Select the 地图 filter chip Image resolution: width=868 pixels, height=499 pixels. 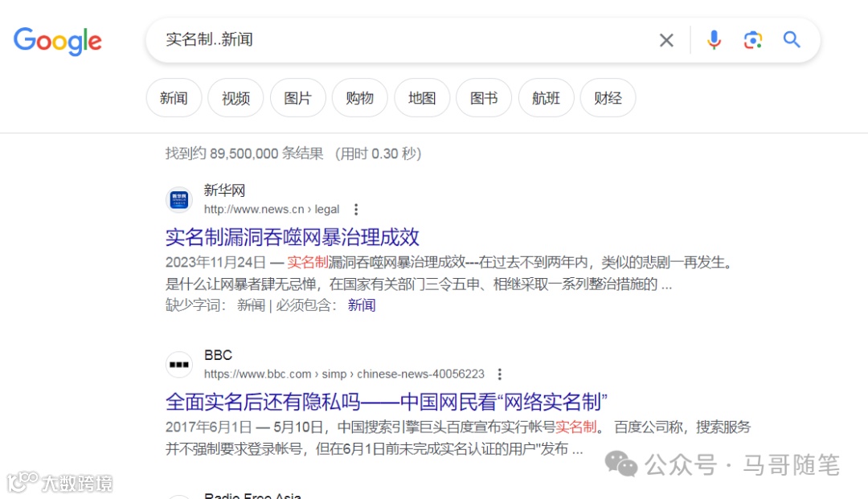[422, 98]
